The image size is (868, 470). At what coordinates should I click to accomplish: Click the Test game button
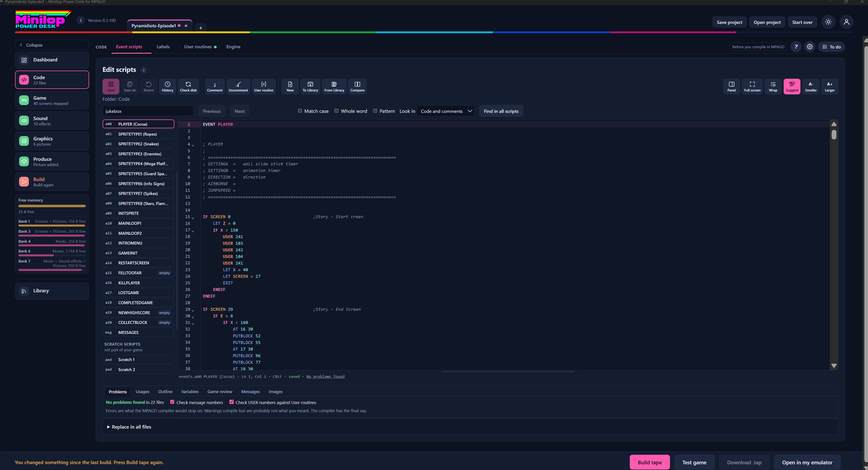694,462
